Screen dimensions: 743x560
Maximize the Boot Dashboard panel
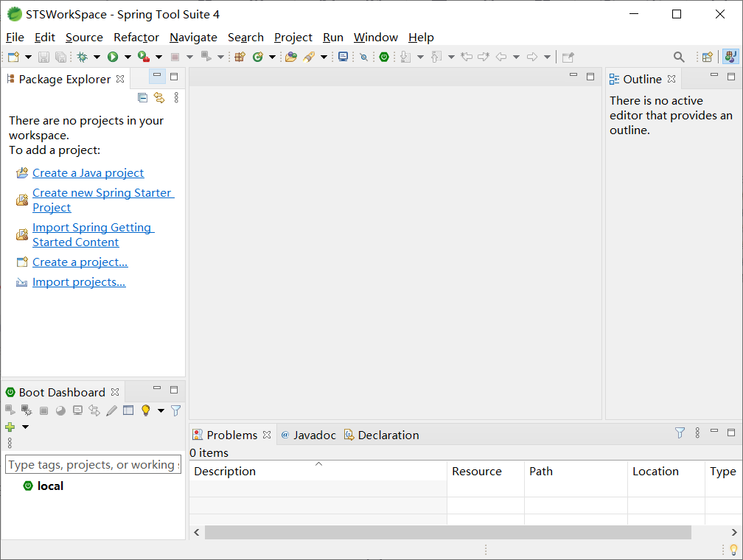click(x=174, y=390)
